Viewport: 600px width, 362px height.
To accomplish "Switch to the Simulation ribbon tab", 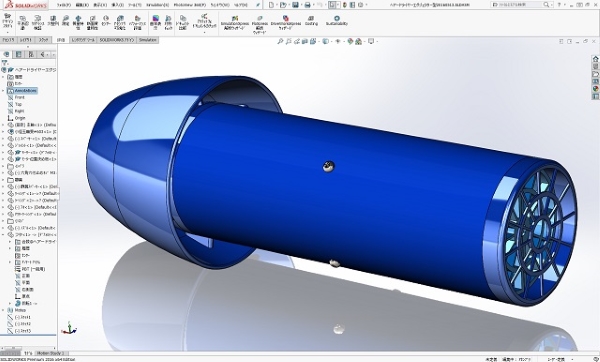I will [x=148, y=40].
